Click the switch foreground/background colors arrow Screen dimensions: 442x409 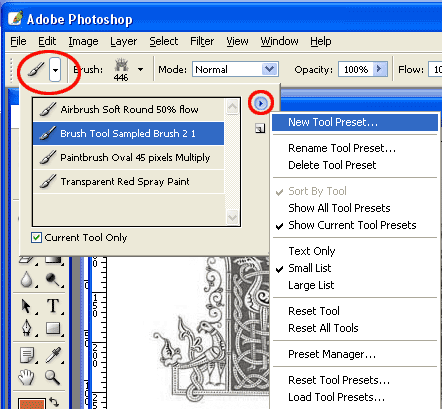54,402
